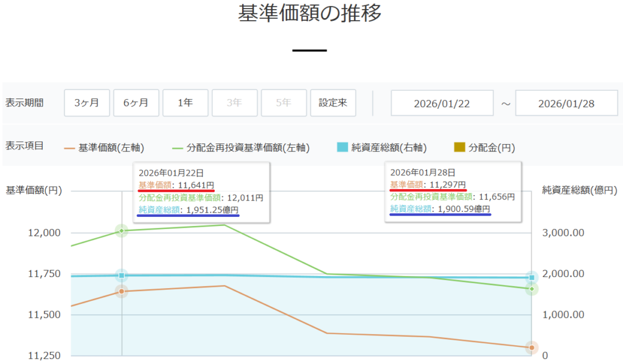The width and height of the screenshot is (623, 364).
Task: Show chart since inception with 設定来
Action: point(333,103)
